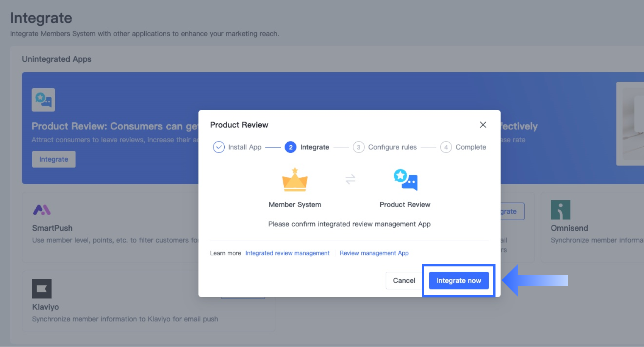Open the Review management App link

click(374, 253)
